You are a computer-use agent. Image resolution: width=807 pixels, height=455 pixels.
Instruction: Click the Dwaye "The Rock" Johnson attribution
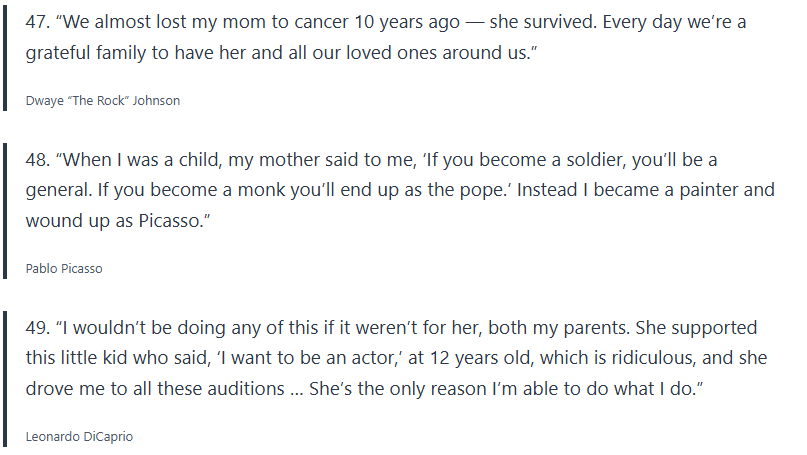pos(103,100)
